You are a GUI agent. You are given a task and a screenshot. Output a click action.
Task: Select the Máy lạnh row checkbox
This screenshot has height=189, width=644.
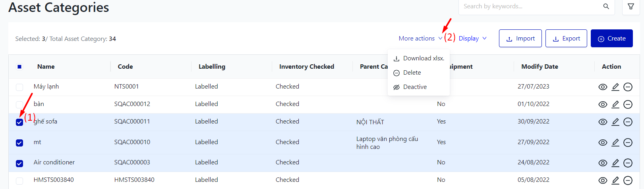pos(19,87)
